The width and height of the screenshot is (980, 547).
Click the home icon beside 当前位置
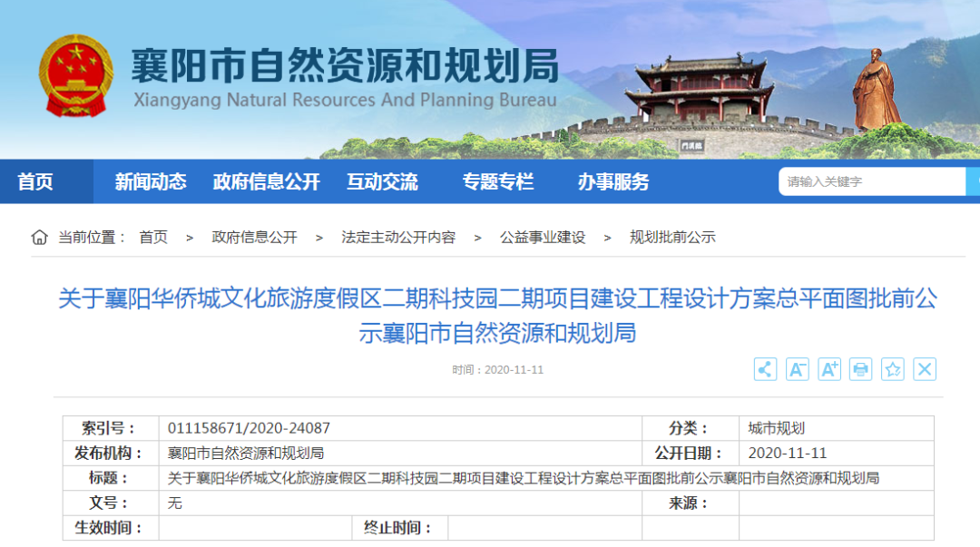[x=39, y=238]
